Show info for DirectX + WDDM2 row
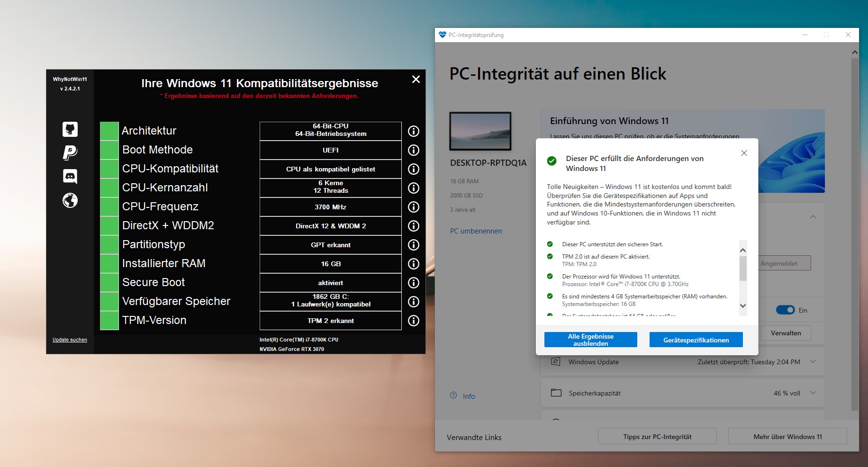This screenshot has width=868, height=467. coord(414,226)
